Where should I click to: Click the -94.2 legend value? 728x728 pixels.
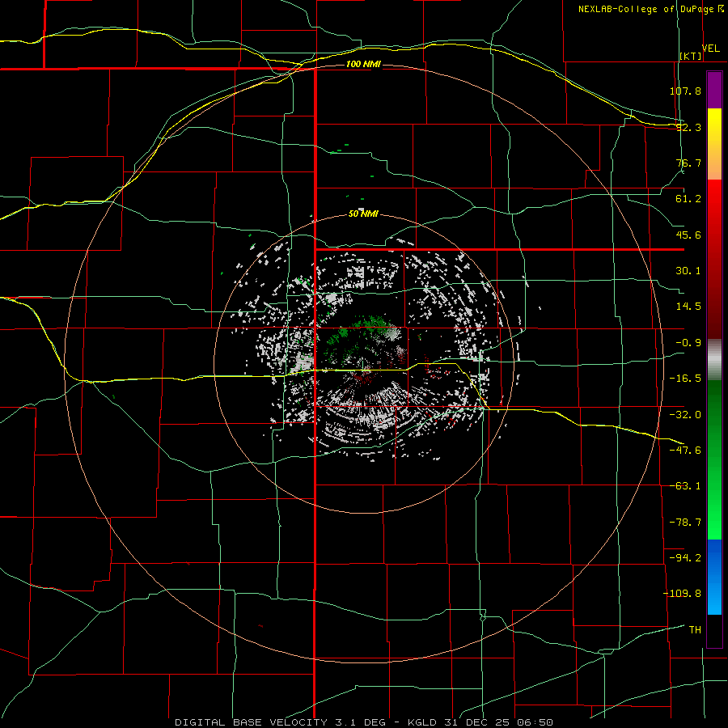pos(685,558)
